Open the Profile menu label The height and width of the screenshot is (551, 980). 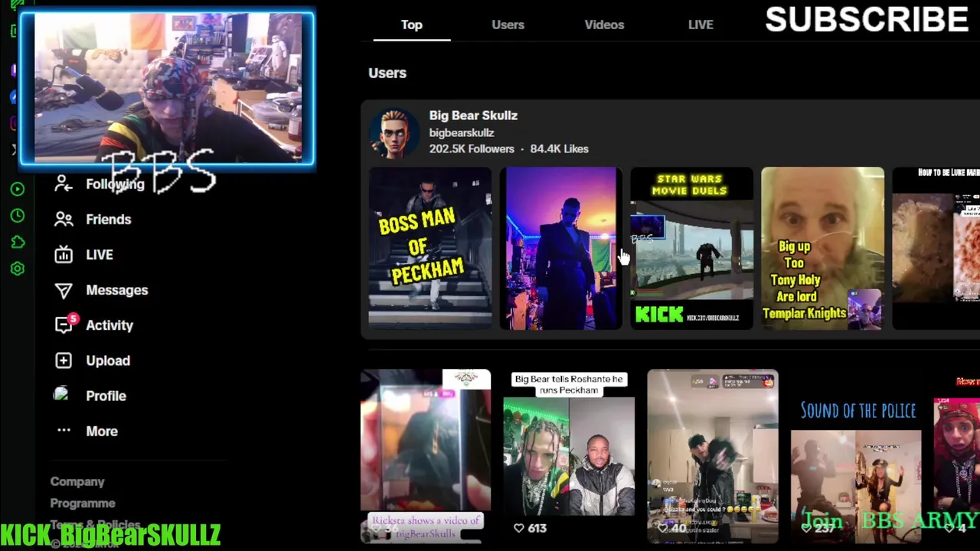click(106, 396)
